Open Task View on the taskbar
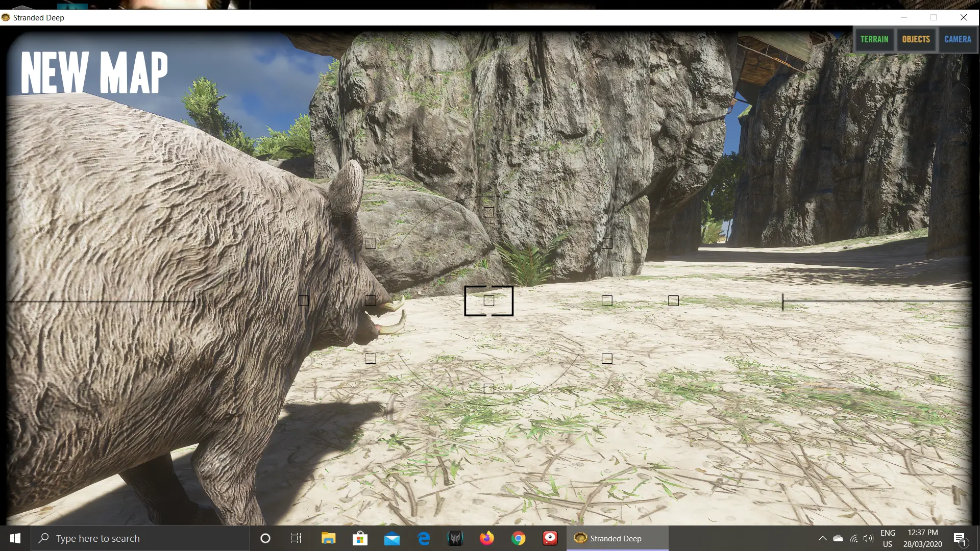The width and height of the screenshot is (980, 551). [x=296, y=538]
